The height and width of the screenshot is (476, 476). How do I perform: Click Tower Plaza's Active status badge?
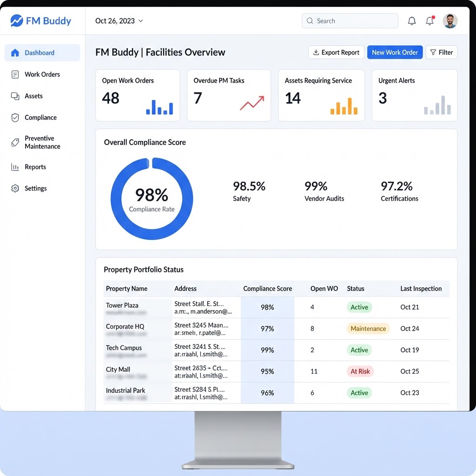[359, 307]
